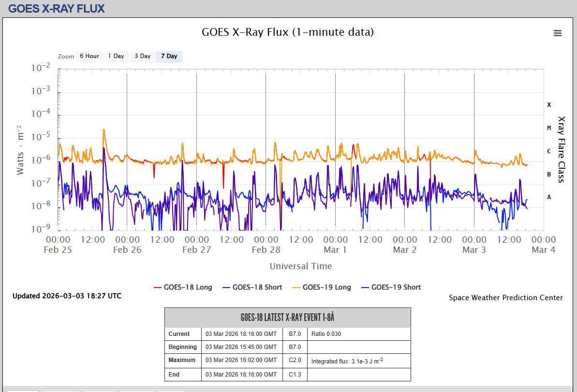
Task: Click the Xray Flare Class axis title
Action: pos(561,149)
